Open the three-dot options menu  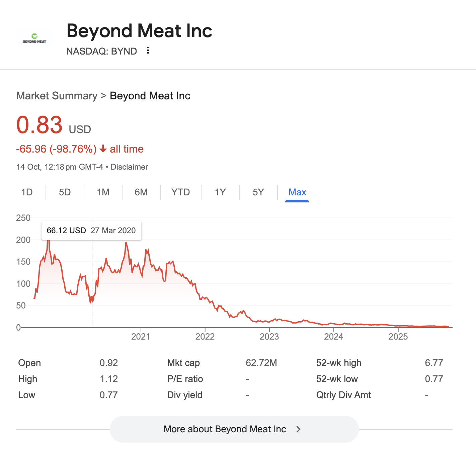[148, 51]
